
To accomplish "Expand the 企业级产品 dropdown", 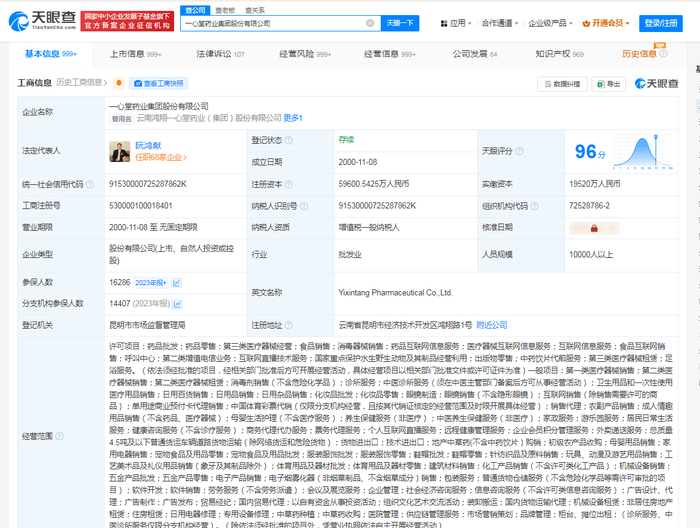I will point(573,22).
